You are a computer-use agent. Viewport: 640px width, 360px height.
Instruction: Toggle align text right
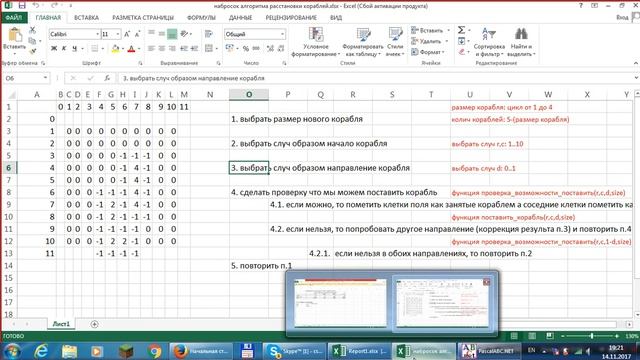pyautogui.click(x=172, y=49)
